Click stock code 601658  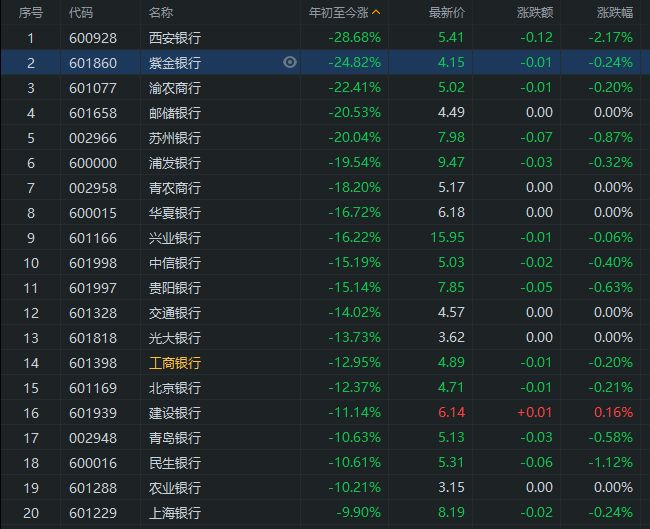(93, 113)
